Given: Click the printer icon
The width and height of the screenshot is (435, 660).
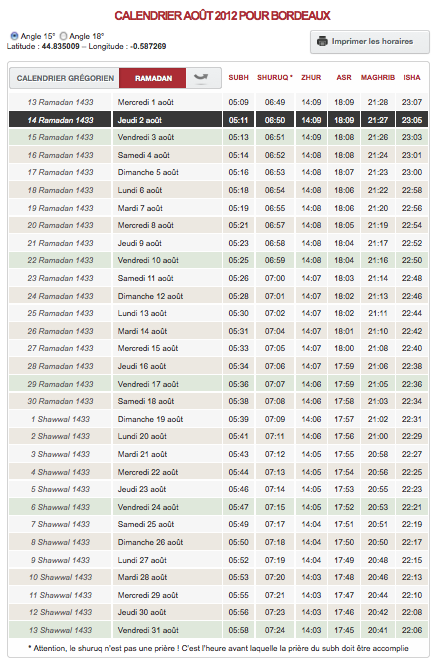Looking at the screenshot, I should pos(322,41).
